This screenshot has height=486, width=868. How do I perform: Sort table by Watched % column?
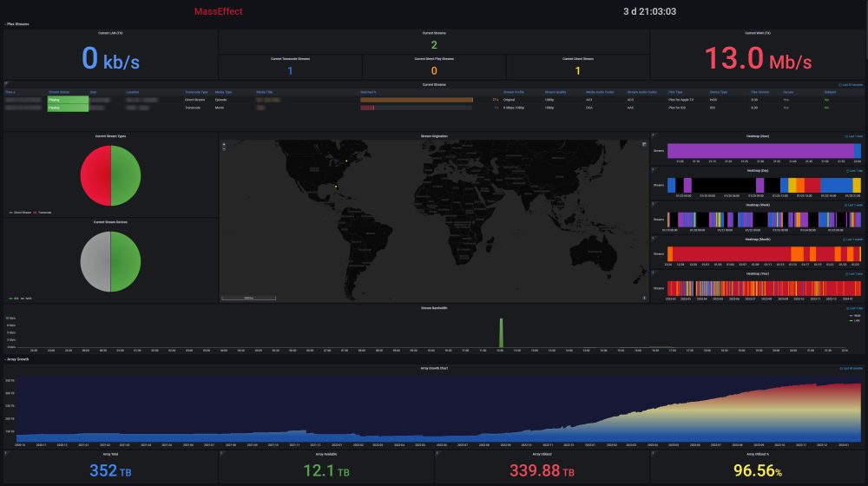pos(368,93)
